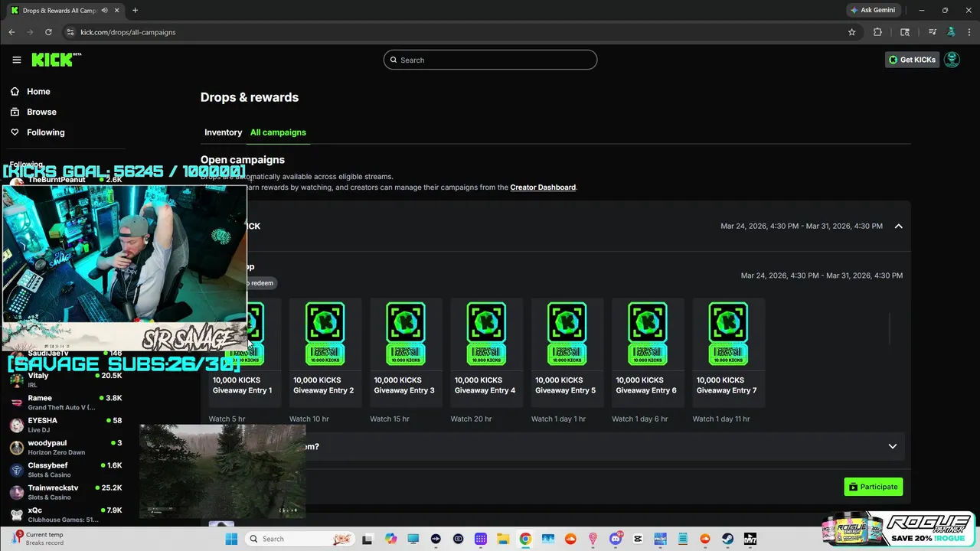The height and width of the screenshot is (551, 980).
Task: Open Vitaly channel in following list
Action: 66,380
